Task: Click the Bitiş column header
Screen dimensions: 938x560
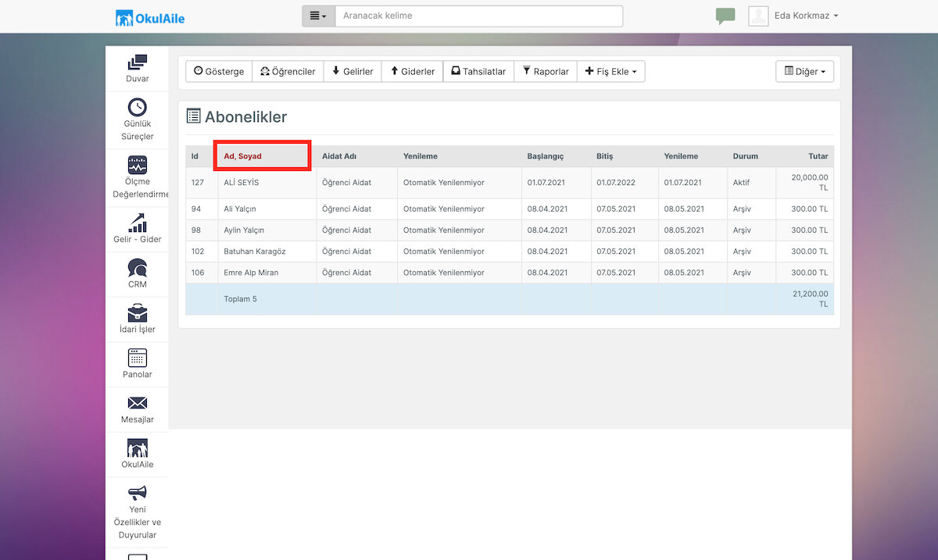Action: tap(605, 156)
